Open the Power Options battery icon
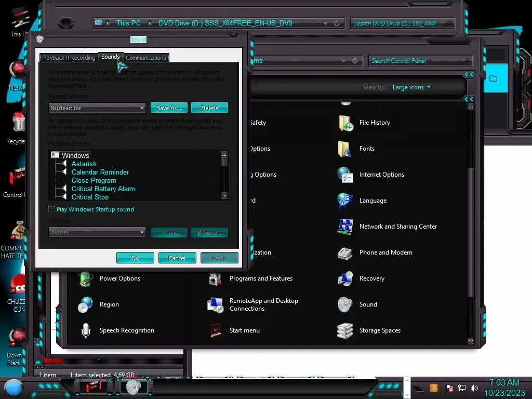 coord(86,278)
